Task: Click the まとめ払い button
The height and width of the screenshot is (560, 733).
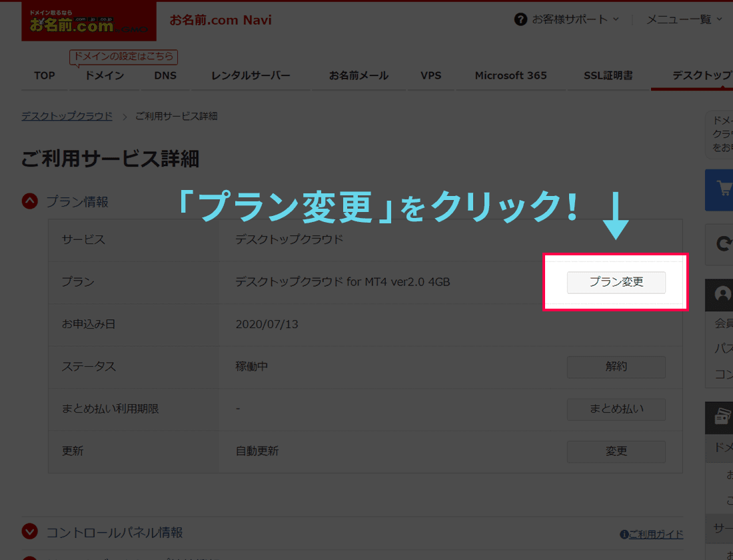Action: 616,409
